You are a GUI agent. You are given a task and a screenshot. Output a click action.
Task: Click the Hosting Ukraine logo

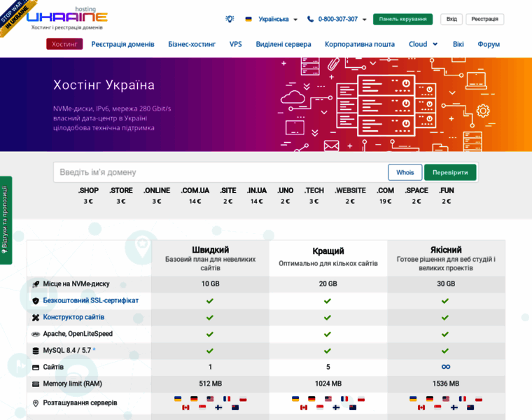click(67, 17)
